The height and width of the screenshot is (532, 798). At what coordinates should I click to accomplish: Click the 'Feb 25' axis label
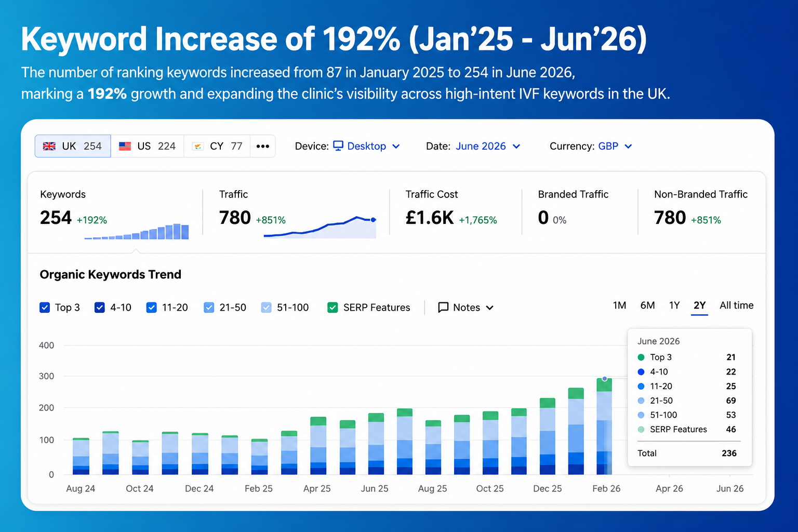(259, 488)
